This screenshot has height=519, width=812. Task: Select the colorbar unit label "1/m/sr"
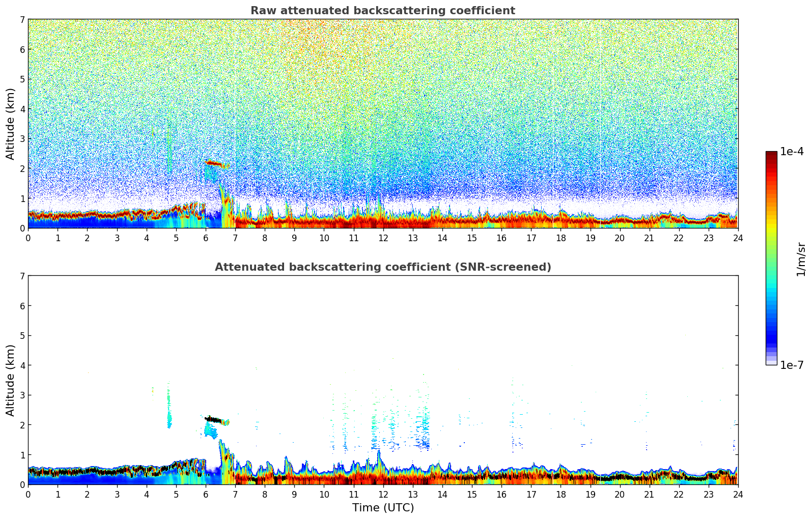coord(801,259)
